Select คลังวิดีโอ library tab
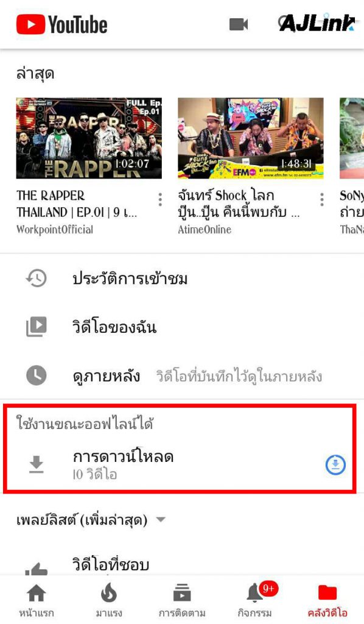This screenshot has width=364, height=624. [327, 600]
